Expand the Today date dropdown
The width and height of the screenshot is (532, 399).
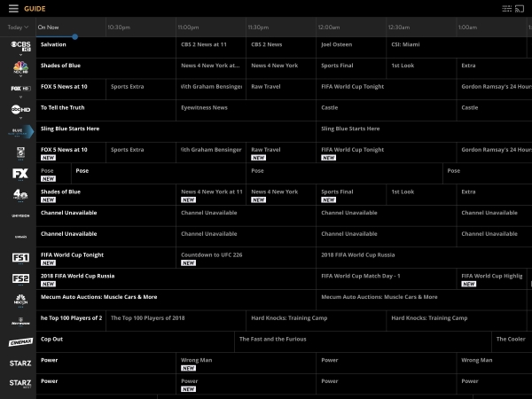pyautogui.click(x=18, y=27)
